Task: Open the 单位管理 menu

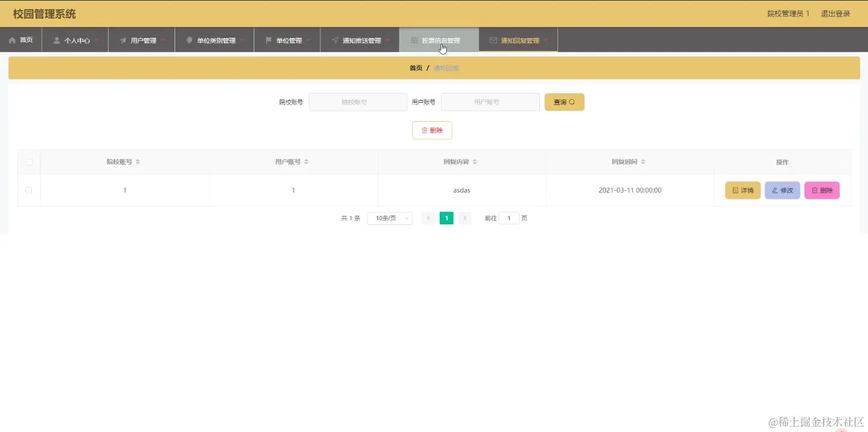Action: coord(287,40)
